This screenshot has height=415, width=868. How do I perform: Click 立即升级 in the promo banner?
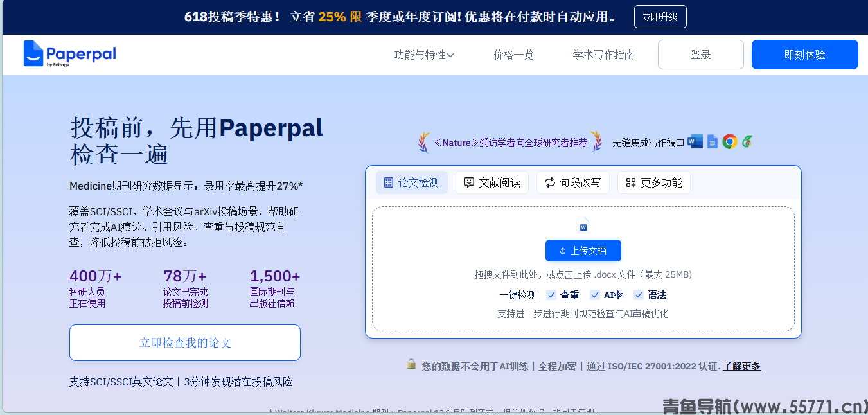tap(660, 17)
